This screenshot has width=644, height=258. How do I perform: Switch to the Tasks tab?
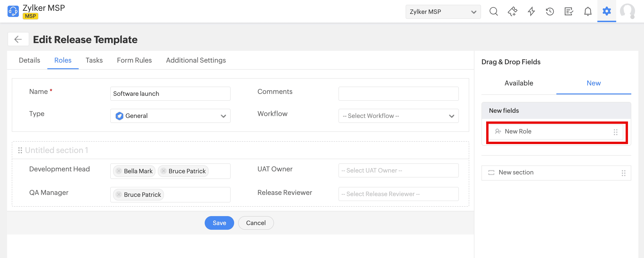pyautogui.click(x=94, y=60)
